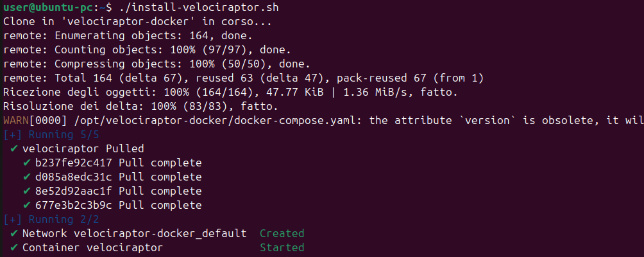Click the checkmark beside Container velociraptor
Image resolution: width=644 pixels, height=257 pixels.
(x=14, y=247)
